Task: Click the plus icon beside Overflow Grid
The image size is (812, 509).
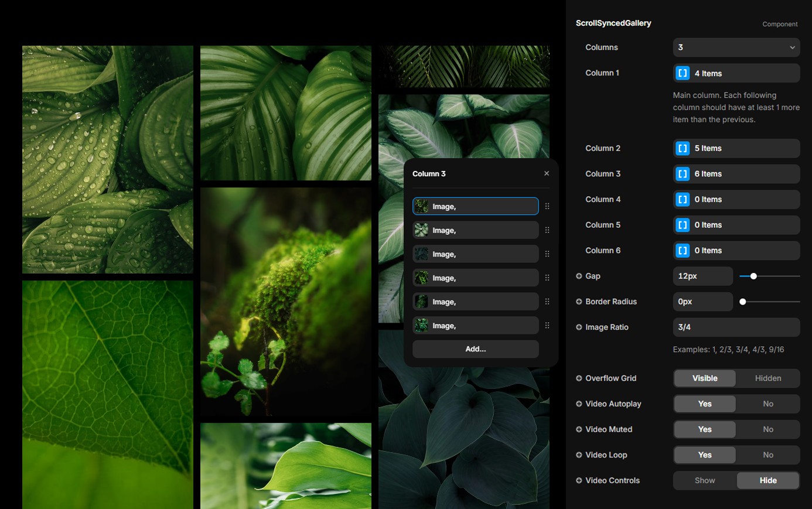Action: (x=579, y=378)
